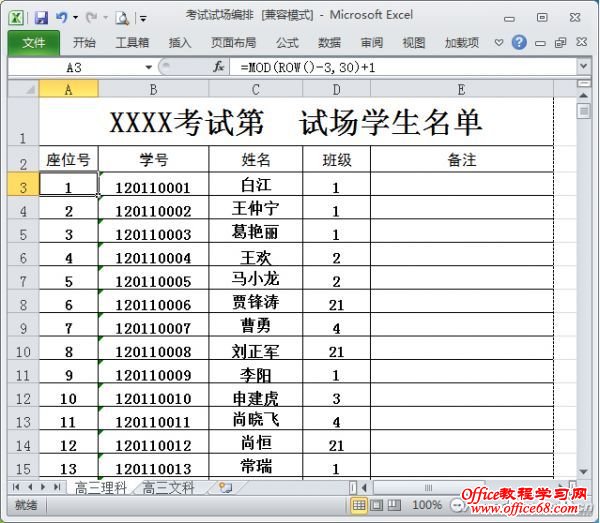The width and height of the screenshot is (600, 523).
Task: Click the name cell 刘正军
Action: coord(256,348)
